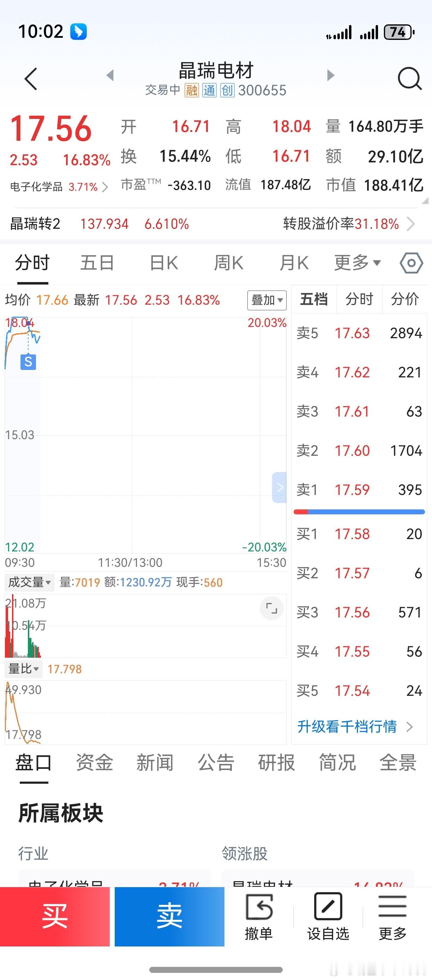Navigate back using the top-left back arrow
Image resolution: width=432 pixels, height=980 pixels.
click(30, 78)
